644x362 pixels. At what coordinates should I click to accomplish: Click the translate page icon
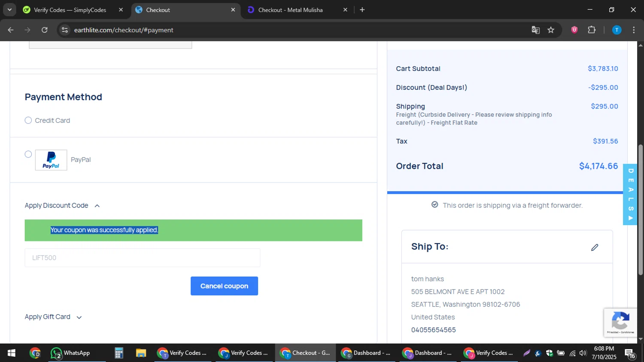pyautogui.click(x=535, y=30)
